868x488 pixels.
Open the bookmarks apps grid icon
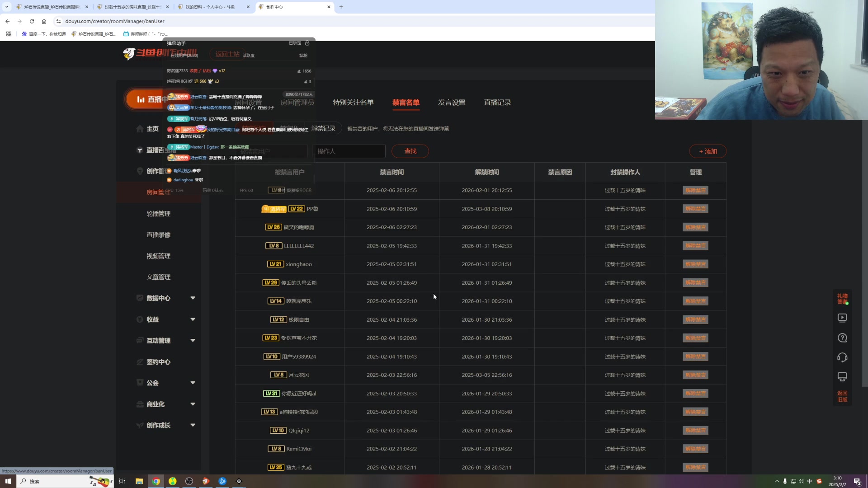click(9, 34)
